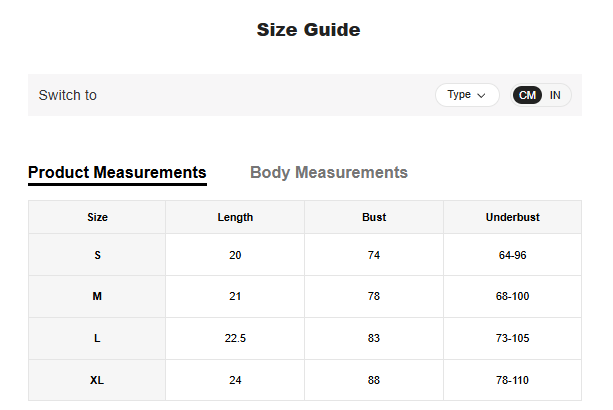The width and height of the screenshot is (613, 410).
Task: Click the Underbust column header
Action: (x=512, y=217)
